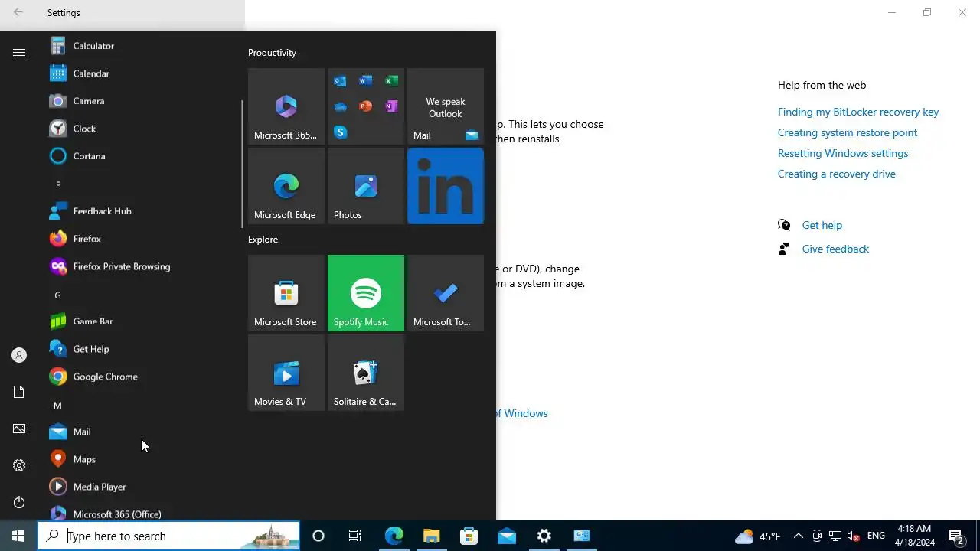Viewport: 980px width, 551px height.
Task: Open Pictures from Start sidebar
Action: [x=19, y=429]
